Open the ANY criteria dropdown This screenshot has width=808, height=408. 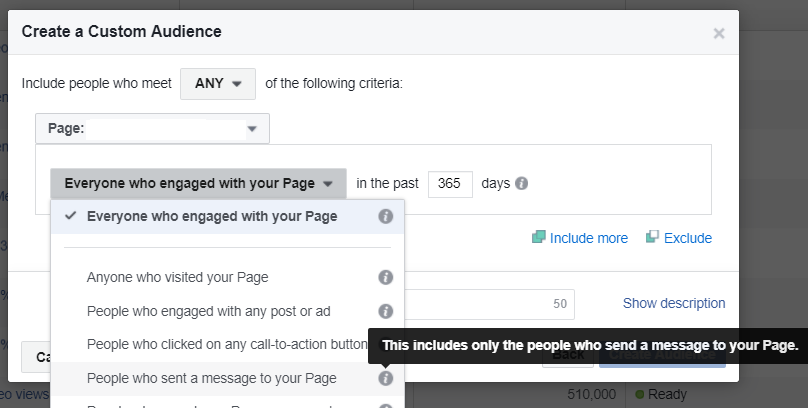click(218, 84)
